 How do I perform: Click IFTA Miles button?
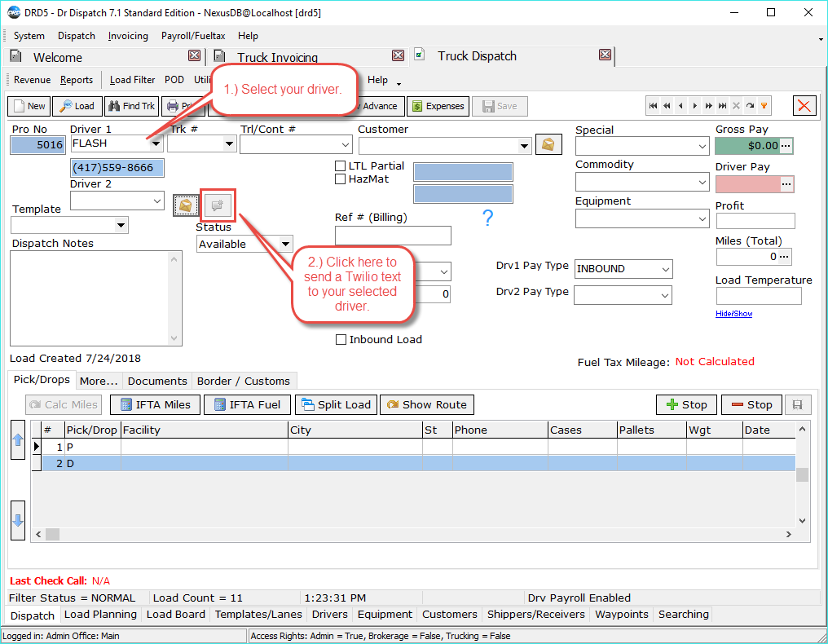(155, 404)
